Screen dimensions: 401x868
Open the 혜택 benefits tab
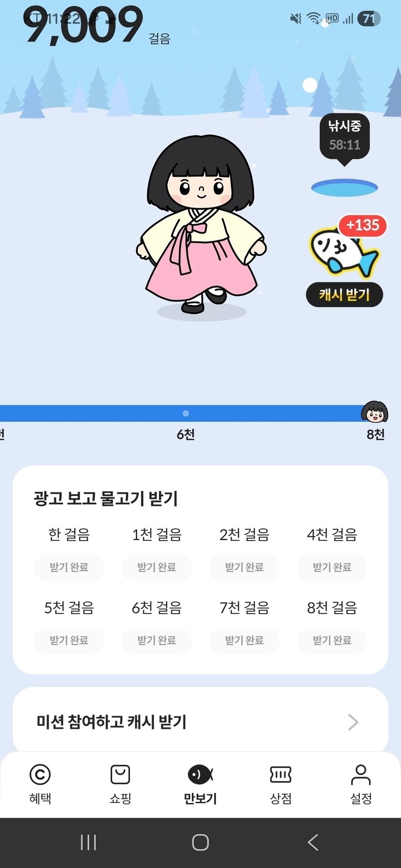tap(40, 784)
